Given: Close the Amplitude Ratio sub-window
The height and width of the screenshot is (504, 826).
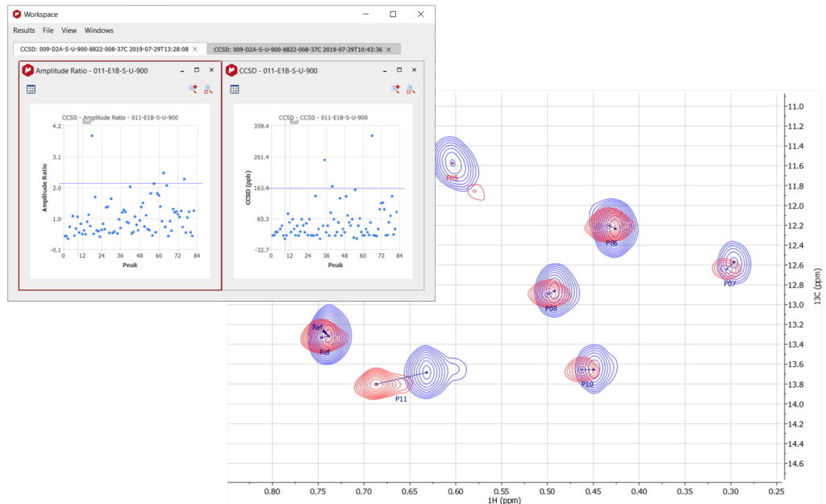Looking at the screenshot, I should [211, 70].
